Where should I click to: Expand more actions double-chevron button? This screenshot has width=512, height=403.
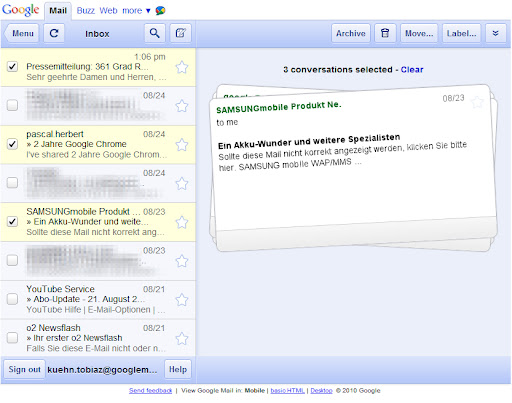[x=496, y=33]
